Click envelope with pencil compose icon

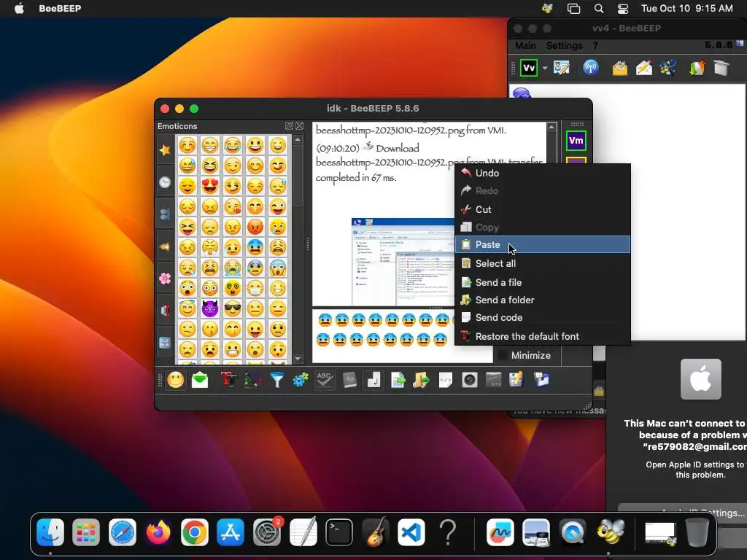(643, 68)
